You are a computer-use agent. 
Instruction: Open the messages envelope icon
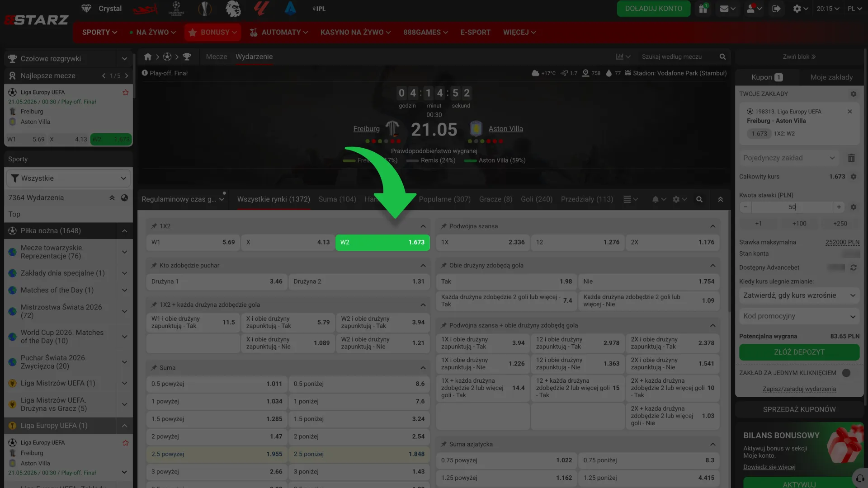click(727, 9)
